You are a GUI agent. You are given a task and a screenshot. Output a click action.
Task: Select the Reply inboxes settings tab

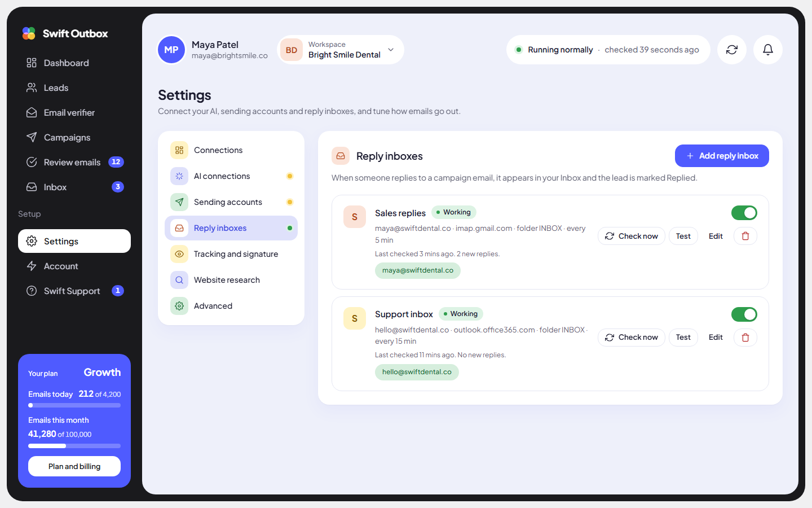tap(231, 228)
